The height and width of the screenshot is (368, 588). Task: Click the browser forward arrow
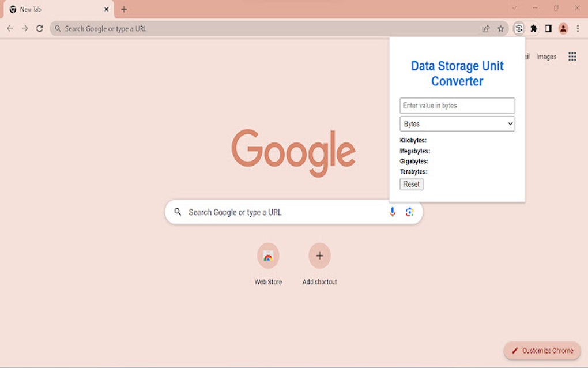[x=25, y=28]
